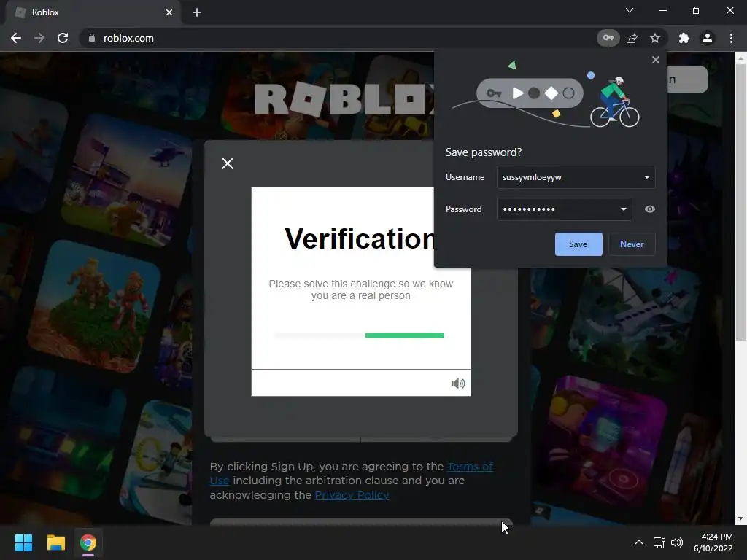Viewport: 747px width, 560px height.
Task: Click the "Save password?" heading
Action: pos(484,152)
